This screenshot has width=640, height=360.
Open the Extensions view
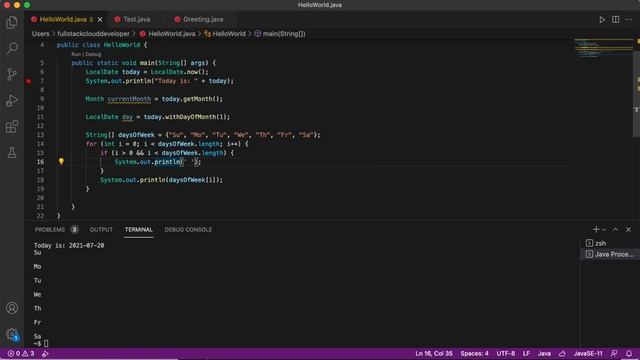12,127
